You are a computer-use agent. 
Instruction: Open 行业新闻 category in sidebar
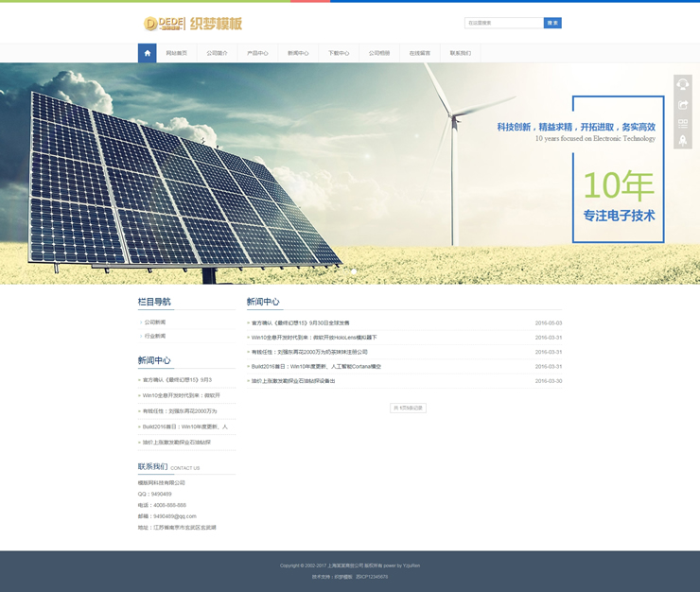tap(155, 336)
